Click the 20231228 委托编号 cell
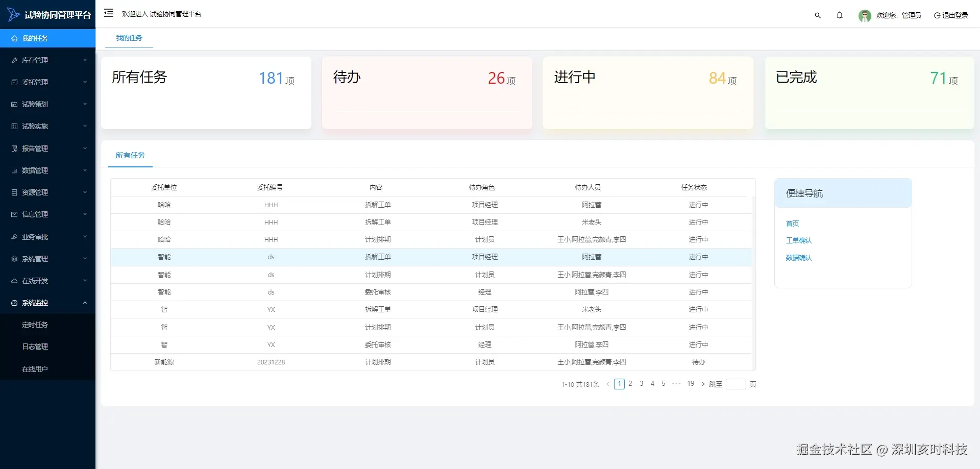The image size is (980, 469). tap(271, 362)
